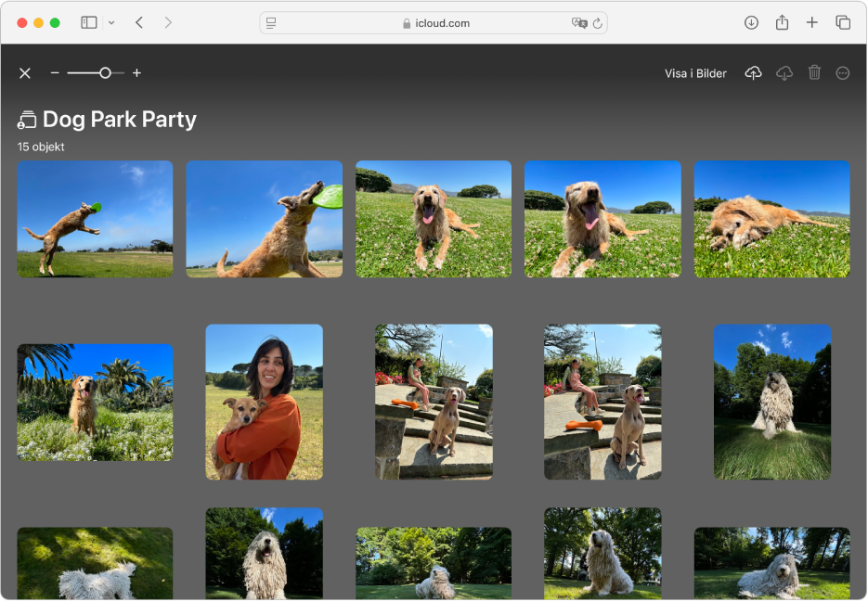Open first photo of gray dog on steps
868x602 pixels.
[x=434, y=403]
